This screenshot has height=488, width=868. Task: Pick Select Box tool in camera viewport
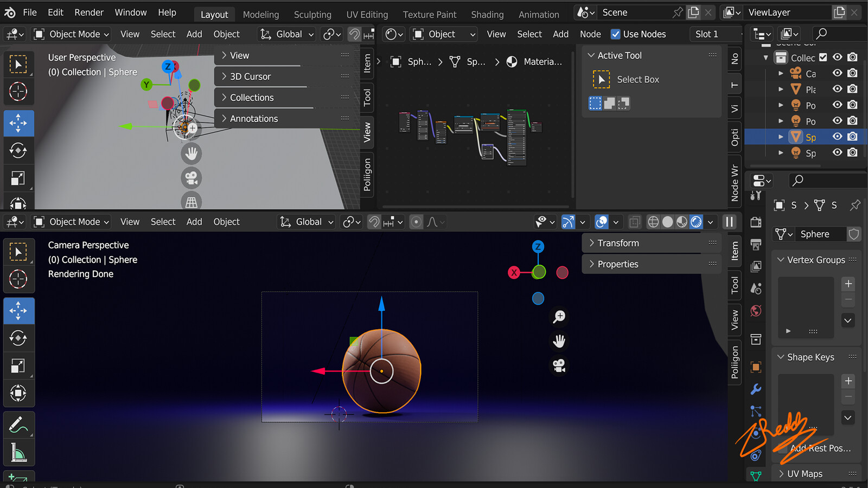click(18, 252)
